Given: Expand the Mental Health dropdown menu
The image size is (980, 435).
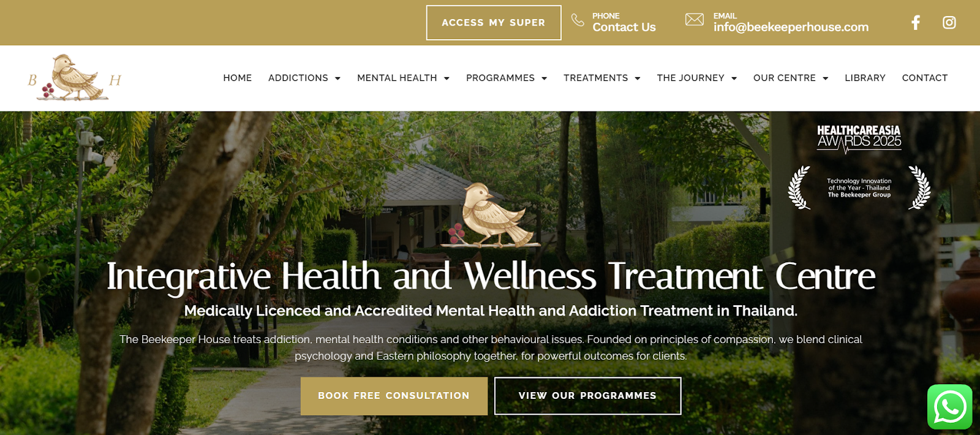Looking at the screenshot, I should pyautogui.click(x=404, y=78).
